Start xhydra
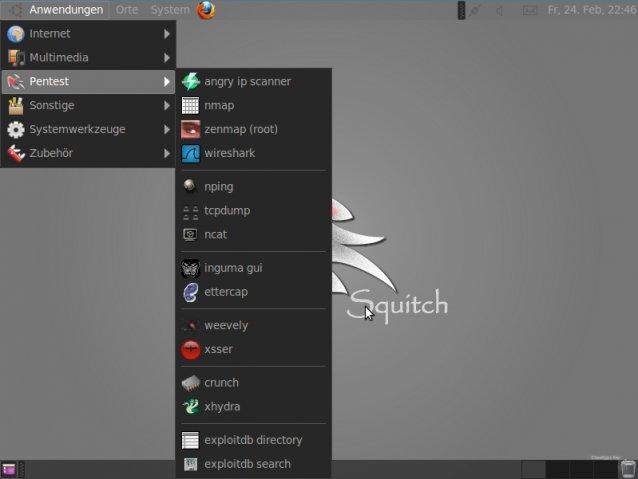The image size is (638, 479). coord(253,407)
